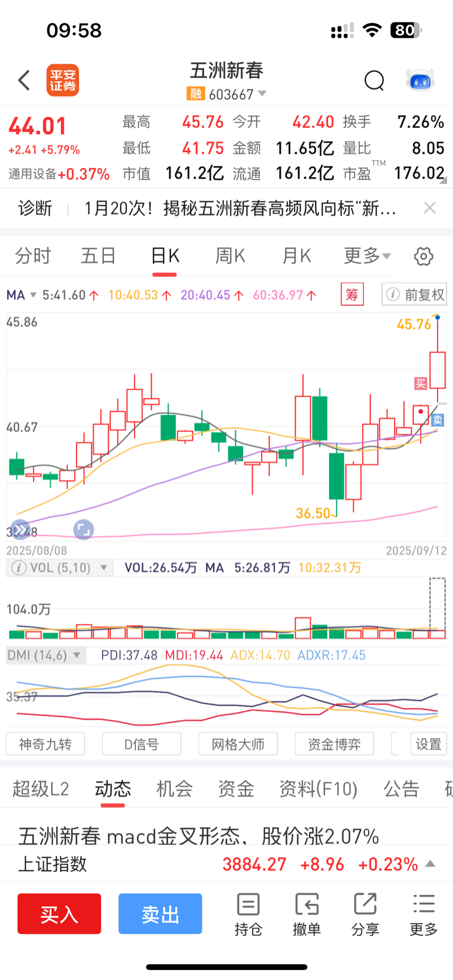The height and width of the screenshot is (980, 453).
Task: Open the 更多 menu icon at bottom
Action: 424,915
